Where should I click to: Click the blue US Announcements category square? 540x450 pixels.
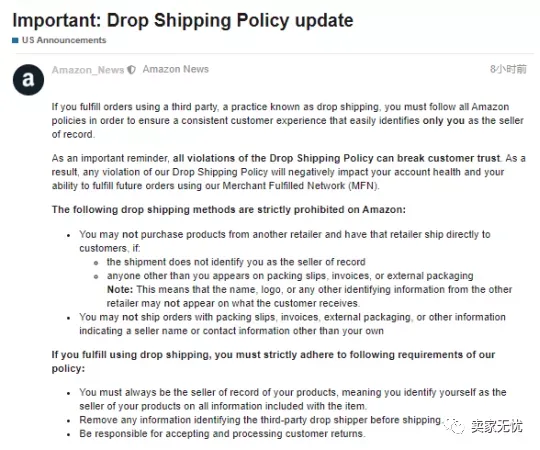point(15,40)
